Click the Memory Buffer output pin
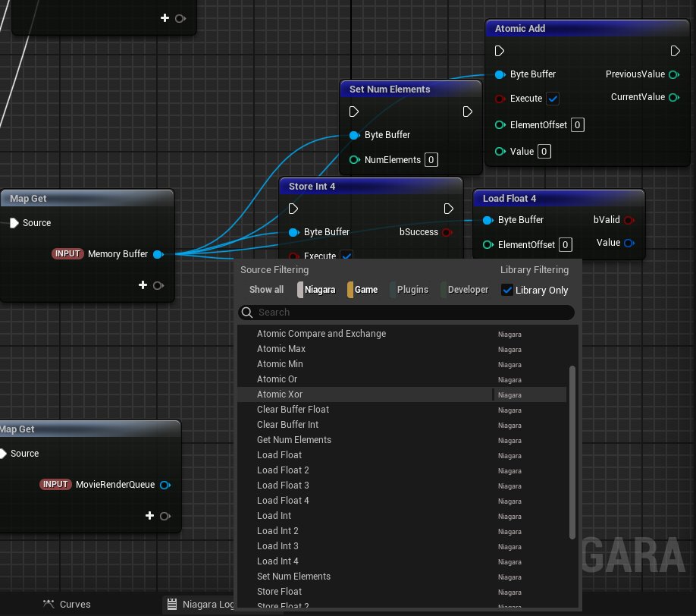 [x=158, y=254]
